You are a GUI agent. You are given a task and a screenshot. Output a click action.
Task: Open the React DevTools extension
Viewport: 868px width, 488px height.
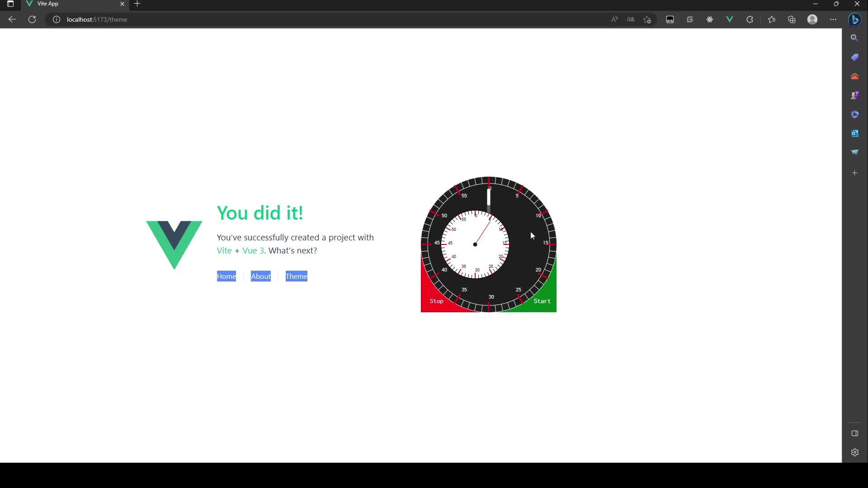point(710,19)
